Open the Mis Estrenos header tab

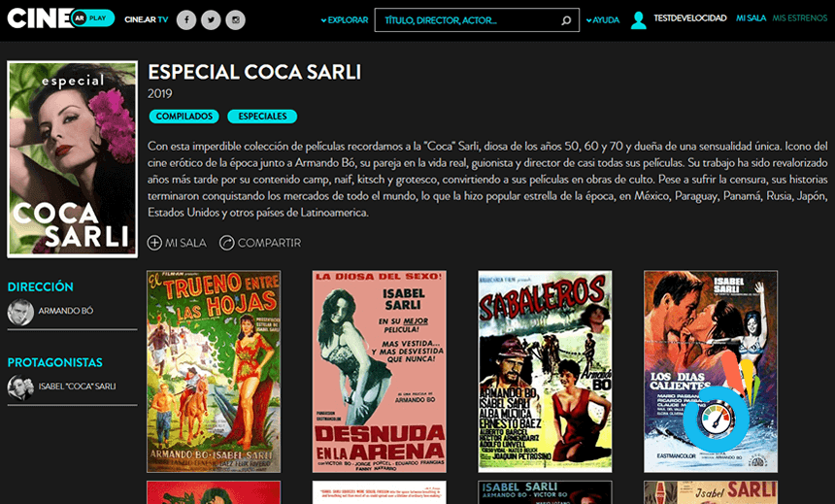[x=800, y=18]
